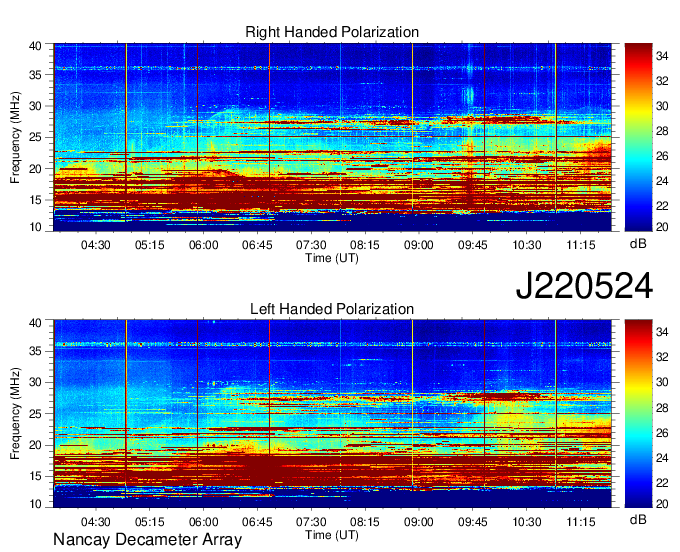Click the 09:45 tick under the Right Handed plot
Viewport: 680px width, 552px height.
[x=473, y=245]
